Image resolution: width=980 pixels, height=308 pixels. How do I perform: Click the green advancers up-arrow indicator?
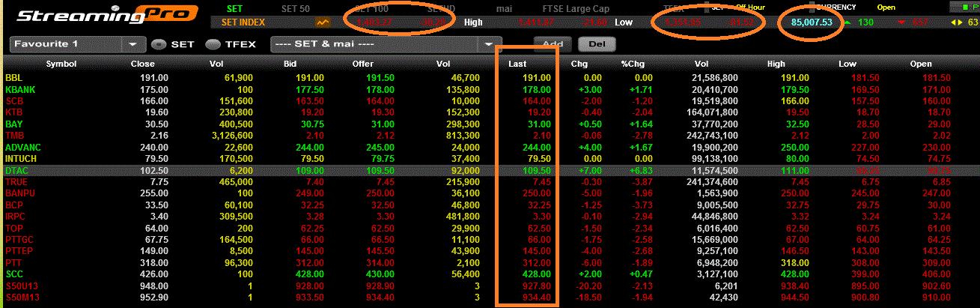tap(847, 22)
